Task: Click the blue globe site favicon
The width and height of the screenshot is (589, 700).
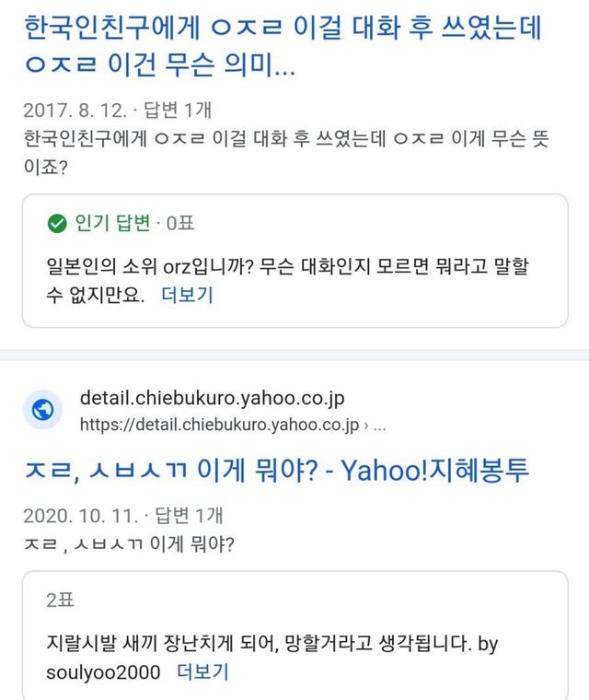Action: pyautogui.click(x=42, y=412)
